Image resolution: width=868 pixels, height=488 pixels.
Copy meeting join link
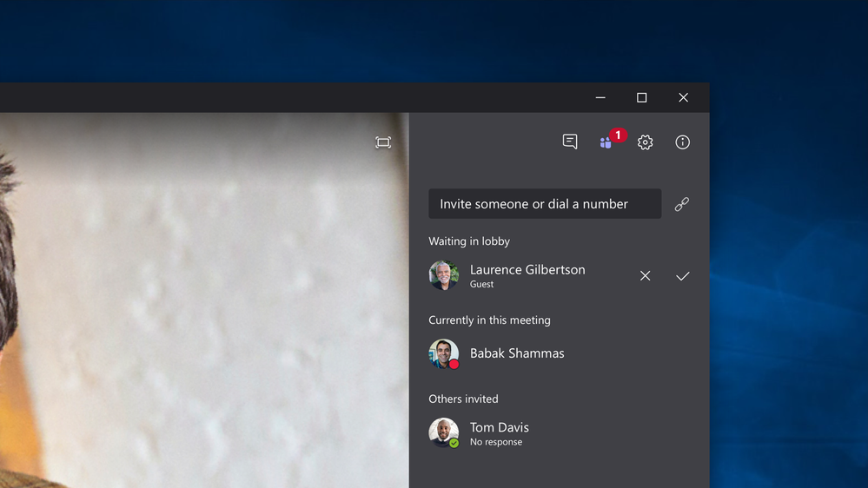tap(682, 204)
